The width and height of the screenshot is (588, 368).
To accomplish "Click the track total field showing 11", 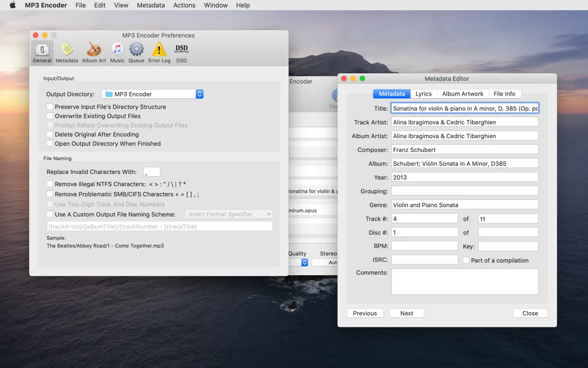I will (508, 219).
